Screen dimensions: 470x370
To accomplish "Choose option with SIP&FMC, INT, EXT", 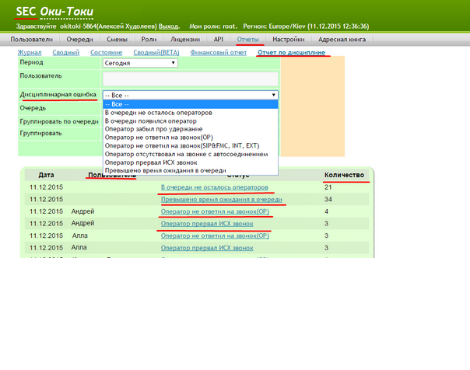I will (190, 146).
